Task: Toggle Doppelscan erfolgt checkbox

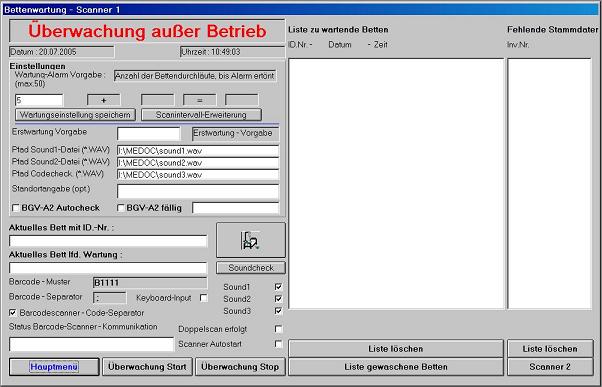Action: pyautogui.click(x=278, y=329)
